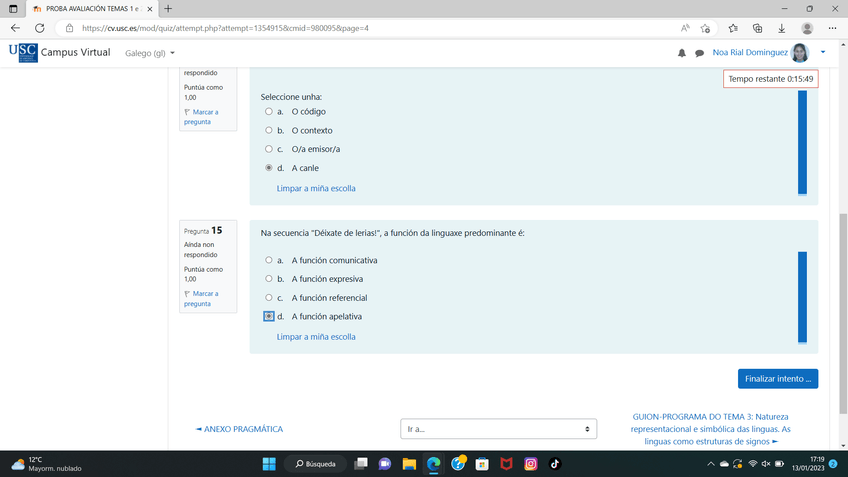Toggle Read aloud icon in address bar
This screenshot has width=848, height=477.
pos(685,28)
